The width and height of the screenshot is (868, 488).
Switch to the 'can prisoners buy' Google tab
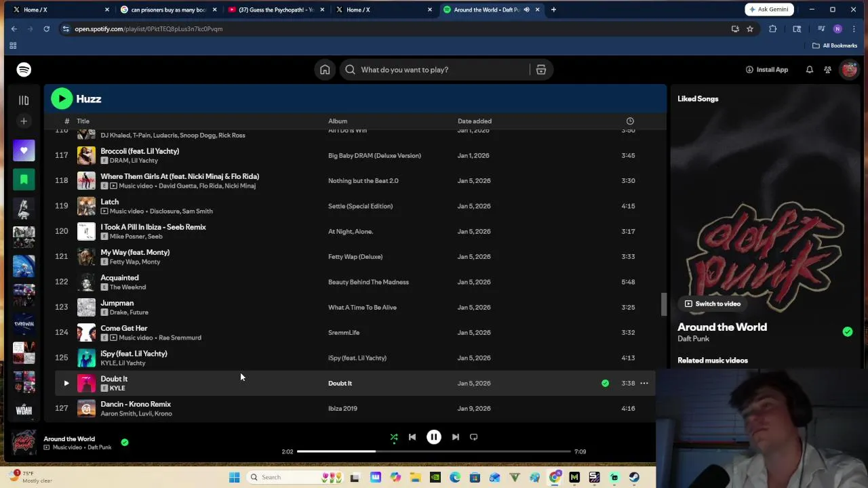point(167,9)
